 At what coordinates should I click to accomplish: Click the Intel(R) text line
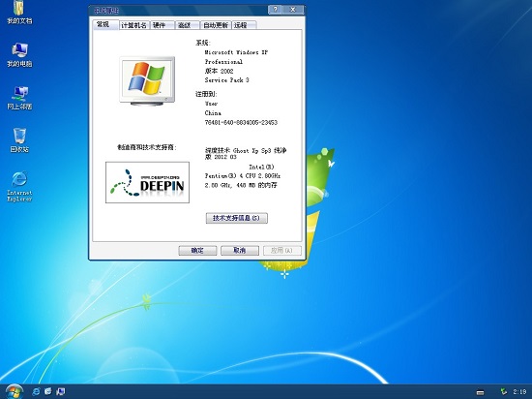261,168
